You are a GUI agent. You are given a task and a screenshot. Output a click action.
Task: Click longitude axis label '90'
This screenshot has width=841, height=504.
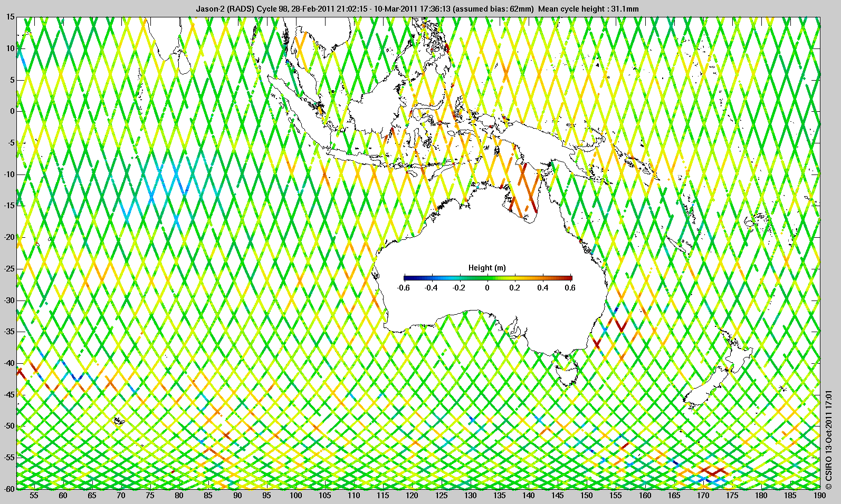[x=237, y=496]
